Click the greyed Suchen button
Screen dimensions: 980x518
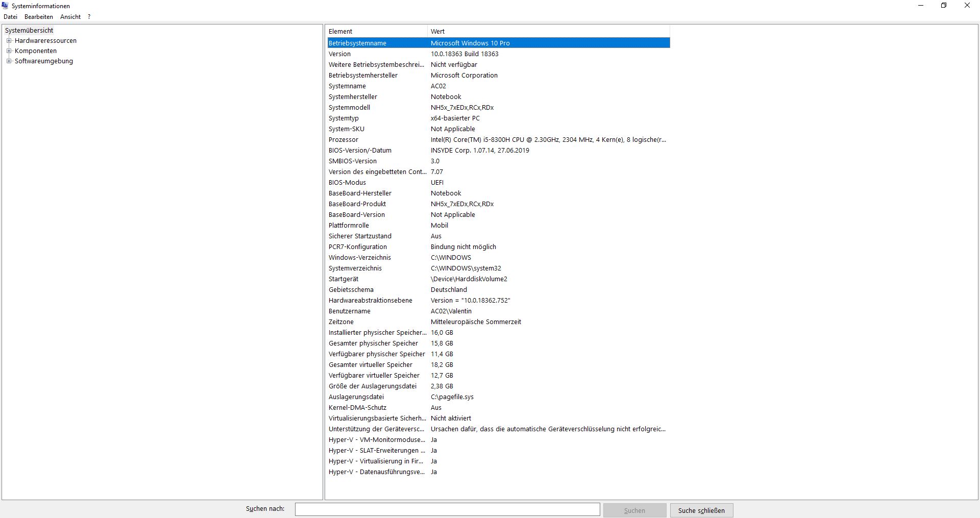tap(634, 510)
